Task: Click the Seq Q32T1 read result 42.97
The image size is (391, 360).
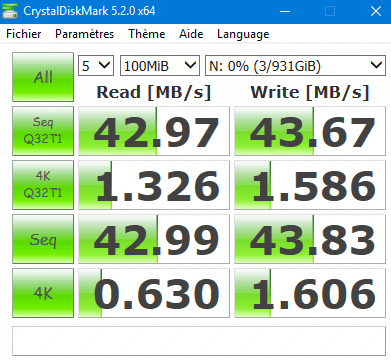Action: [154, 131]
